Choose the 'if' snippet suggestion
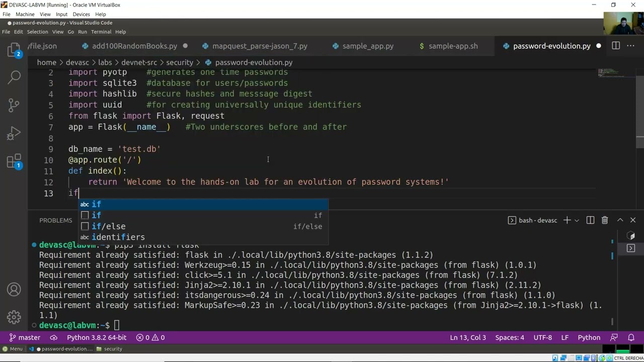 [203, 215]
